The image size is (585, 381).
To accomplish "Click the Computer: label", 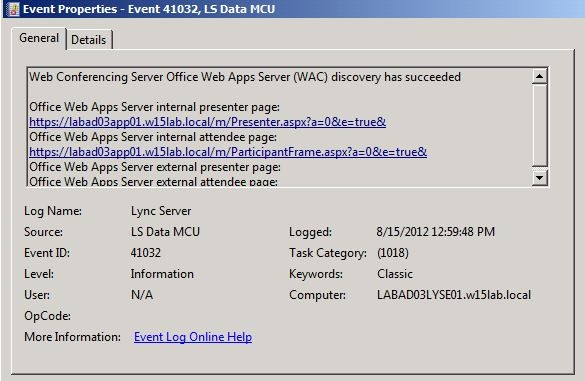I will pos(317,295).
